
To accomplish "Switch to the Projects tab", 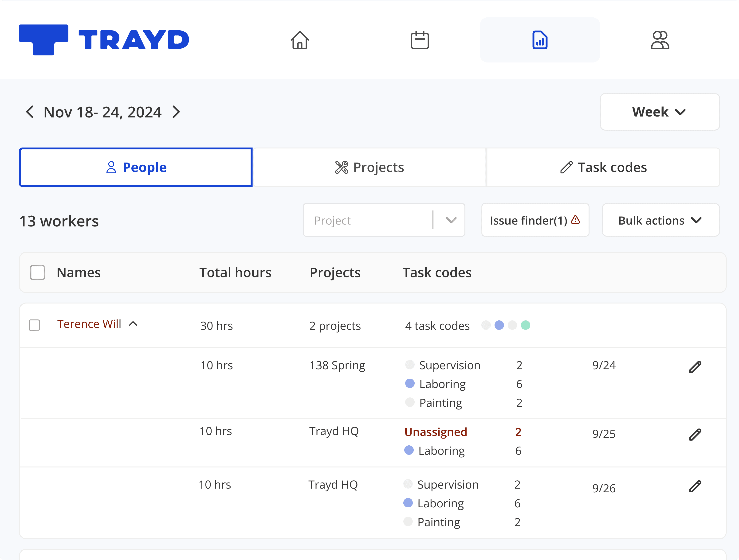I will click(x=369, y=167).
